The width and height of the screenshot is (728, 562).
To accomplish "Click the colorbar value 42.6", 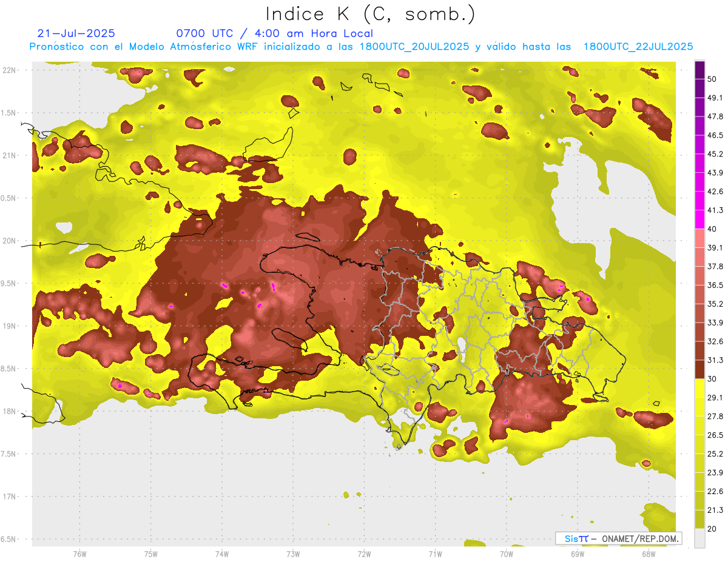I will click(715, 192).
